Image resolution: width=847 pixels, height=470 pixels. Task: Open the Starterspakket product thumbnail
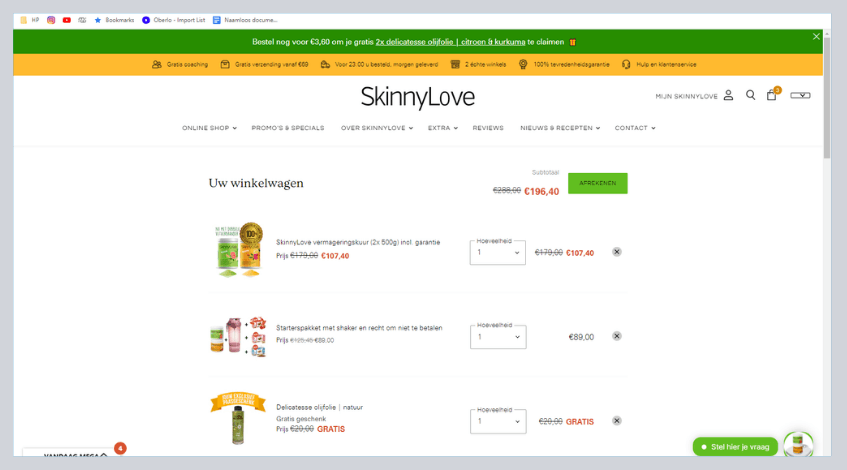[238, 336]
